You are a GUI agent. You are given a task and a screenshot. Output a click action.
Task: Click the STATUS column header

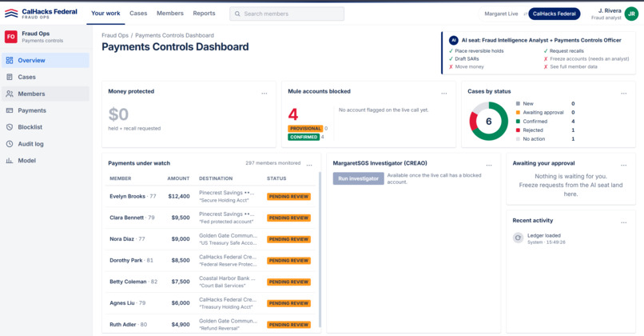pyautogui.click(x=276, y=178)
